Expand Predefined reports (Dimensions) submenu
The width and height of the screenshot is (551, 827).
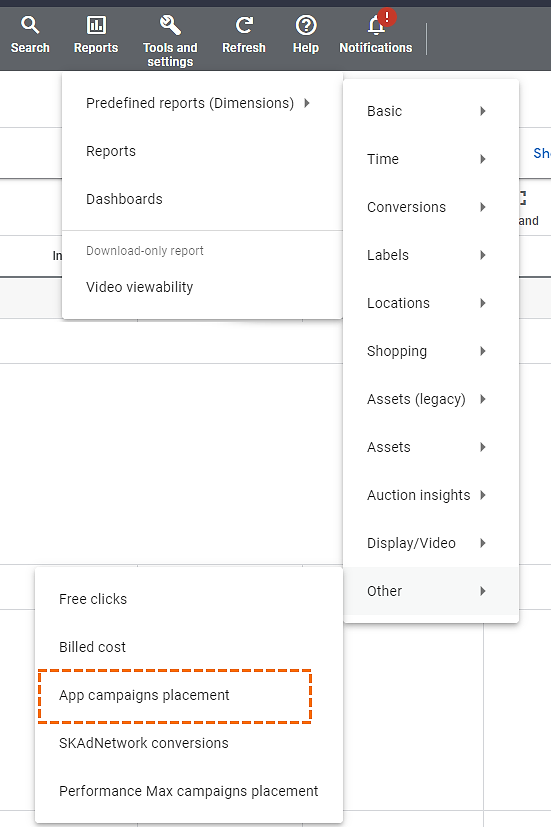pyautogui.click(x=202, y=103)
